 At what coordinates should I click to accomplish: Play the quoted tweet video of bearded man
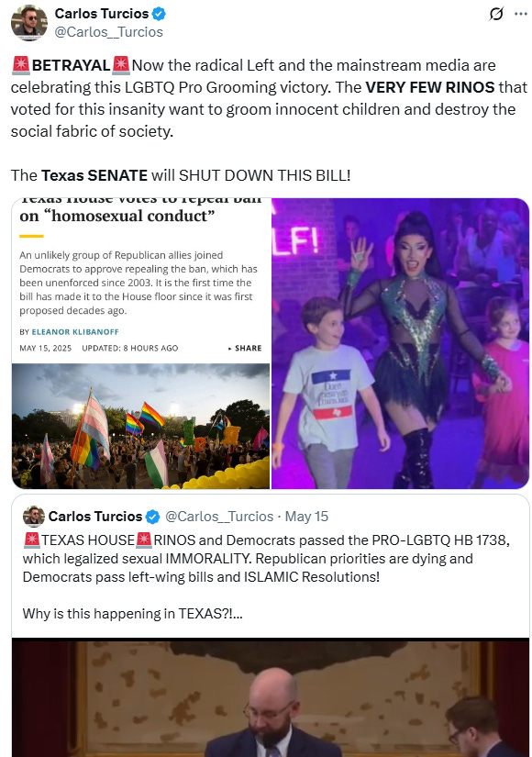[271, 697]
